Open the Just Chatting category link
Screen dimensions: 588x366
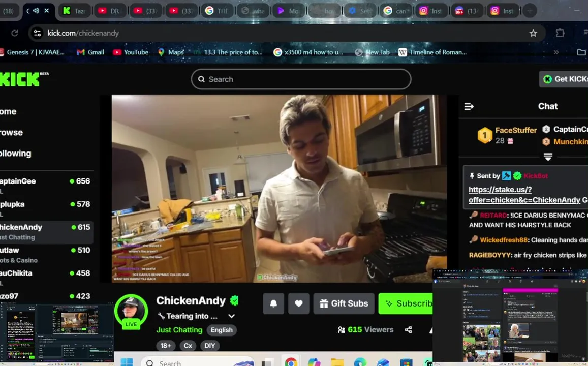click(179, 330)
